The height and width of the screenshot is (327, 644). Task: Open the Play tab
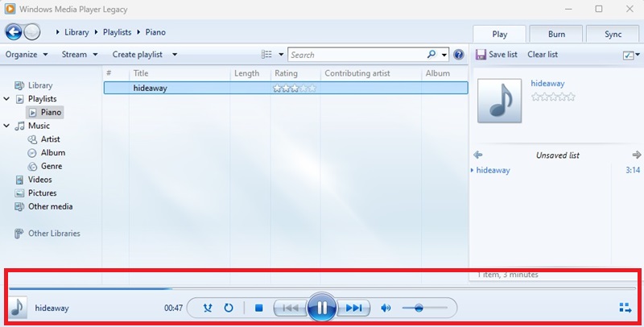coord(499,34)
